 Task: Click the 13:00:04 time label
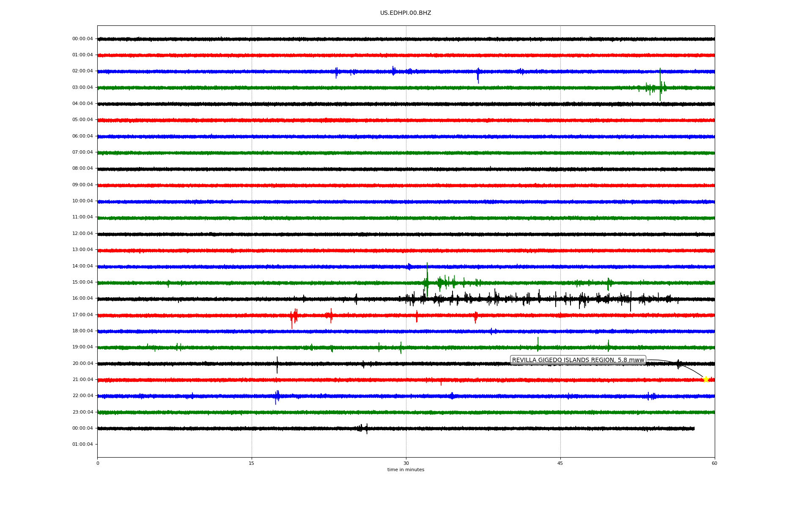82,250
